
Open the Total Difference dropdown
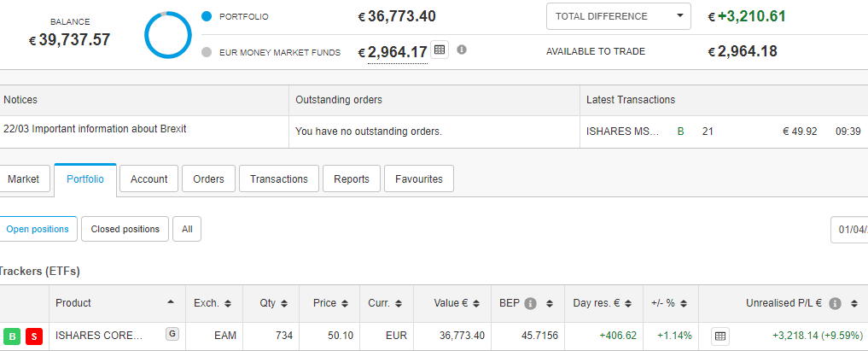pos(618,16)
